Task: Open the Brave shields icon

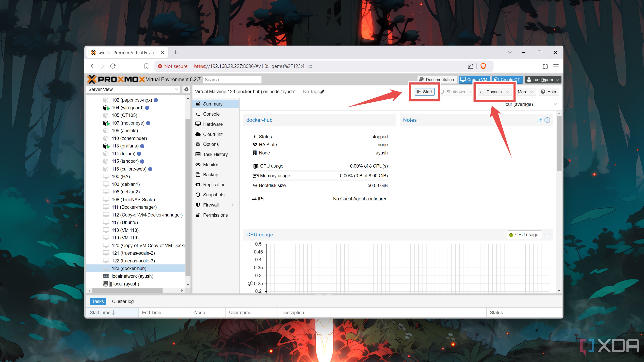Action: (483, 66)
